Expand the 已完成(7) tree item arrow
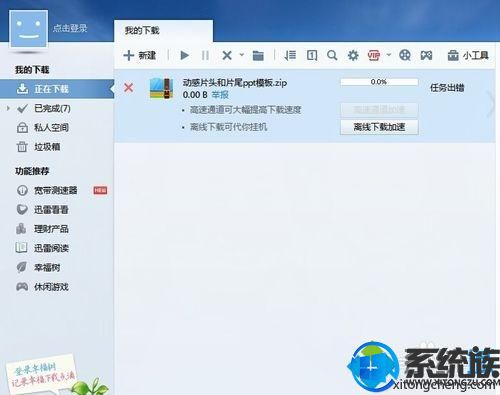Viewport: 500px width, 395px height. pyautogui.click(x=8, y=108)
